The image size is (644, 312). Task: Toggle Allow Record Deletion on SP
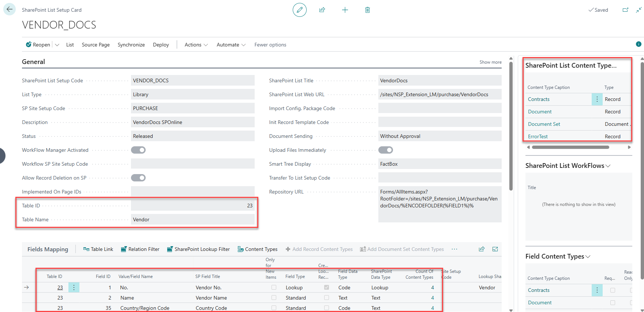tap(138, 178)
